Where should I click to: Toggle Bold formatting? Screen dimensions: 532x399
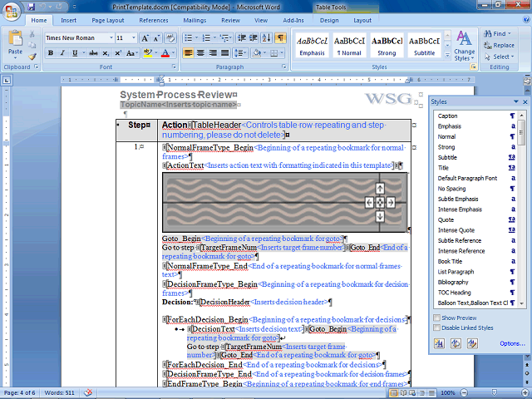click(51, 53)
